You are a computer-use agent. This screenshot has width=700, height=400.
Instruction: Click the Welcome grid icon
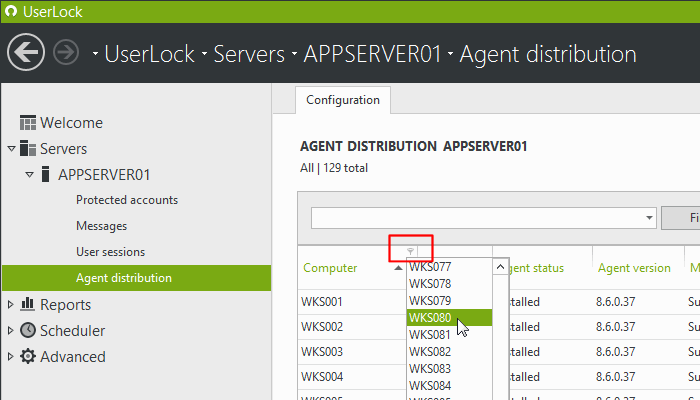28,122
